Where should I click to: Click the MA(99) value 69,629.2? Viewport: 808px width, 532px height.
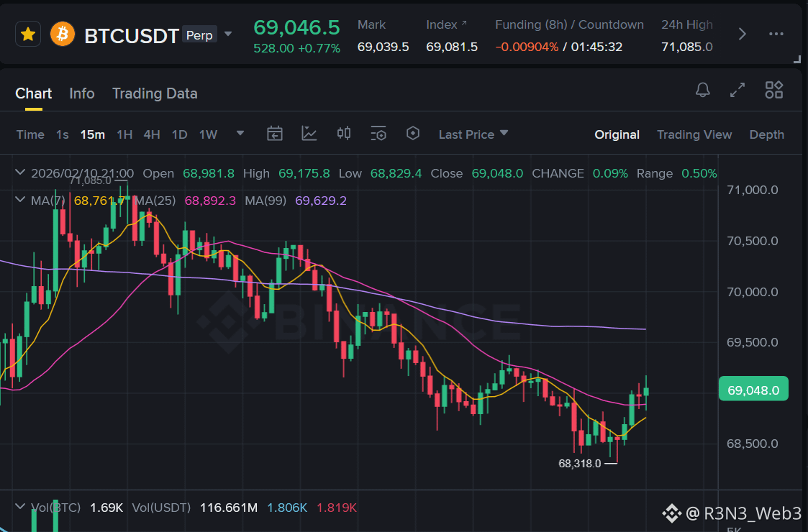pos(320,201)
